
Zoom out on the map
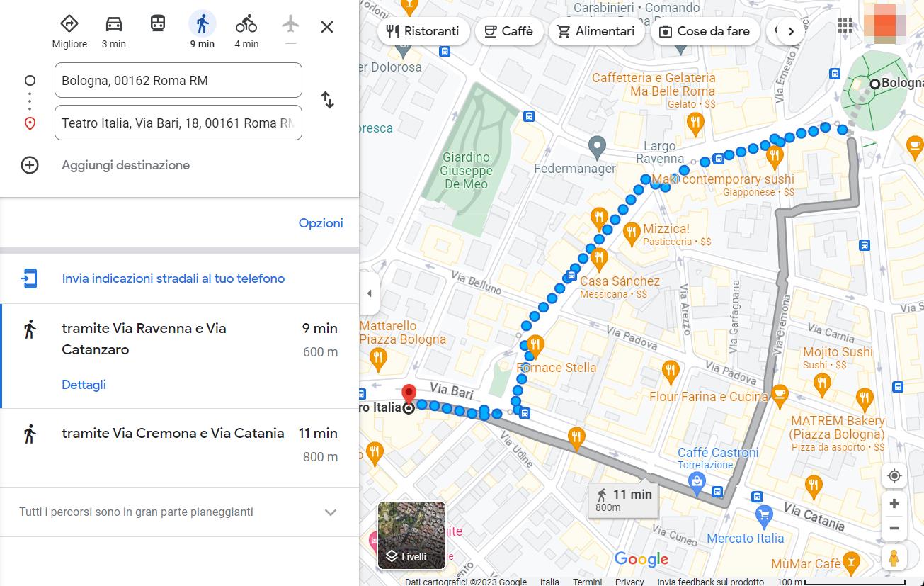pyautogui.click(x=894, y=529)
